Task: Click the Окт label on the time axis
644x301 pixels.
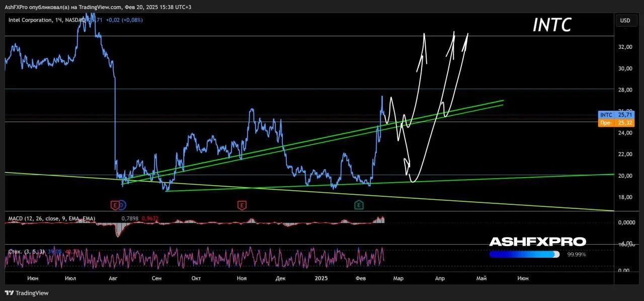Action: (x=196, y=278)
